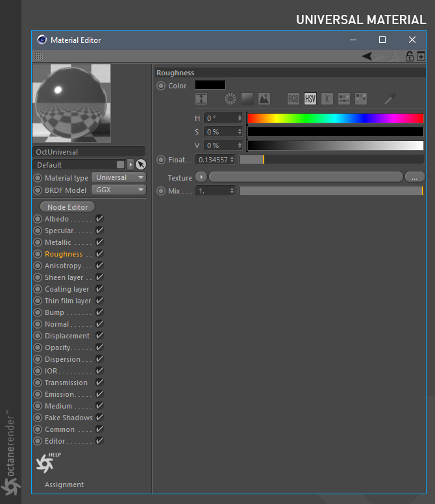The width and height of the screenshot is (435, 504).
Task: Switch the color sliders to RGB mode
Action: click(293, 99)
